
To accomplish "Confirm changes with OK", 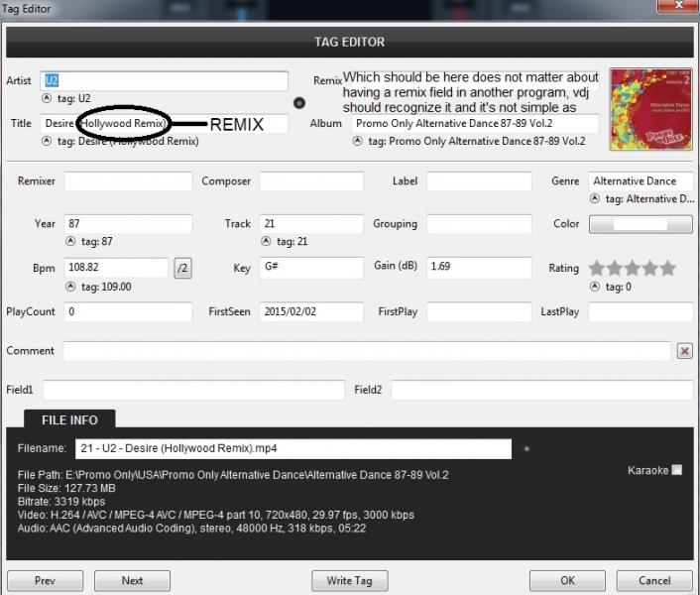I will 567,581.
